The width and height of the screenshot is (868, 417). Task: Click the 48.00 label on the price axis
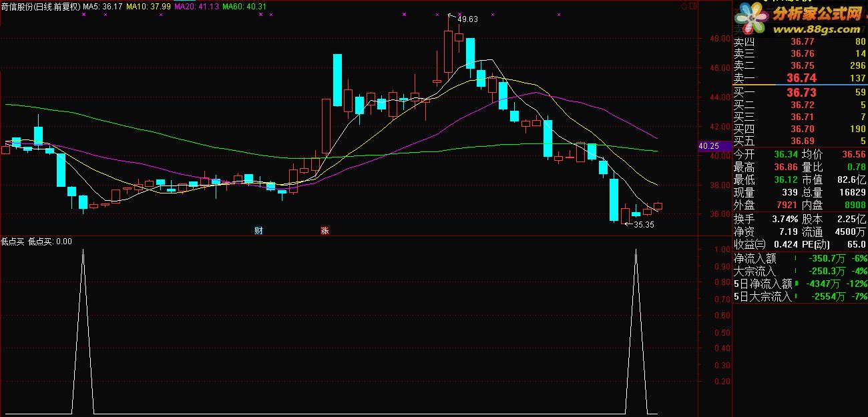[720, 39]
